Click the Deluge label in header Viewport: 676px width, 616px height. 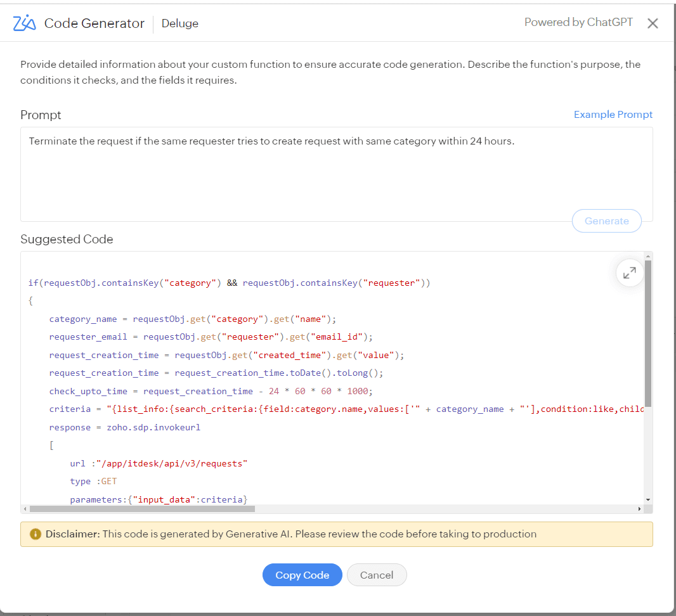[180, 23]
